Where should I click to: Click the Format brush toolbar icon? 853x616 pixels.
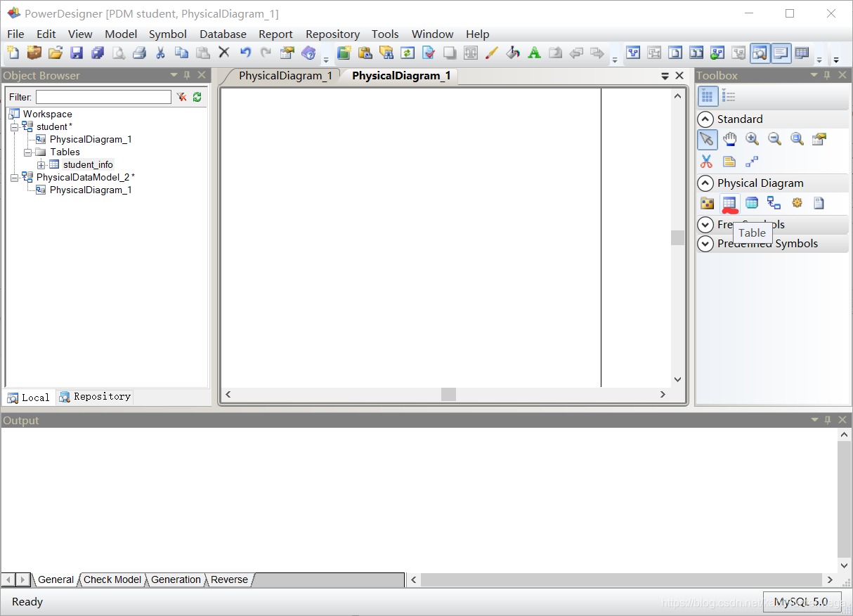pos(492,53)
